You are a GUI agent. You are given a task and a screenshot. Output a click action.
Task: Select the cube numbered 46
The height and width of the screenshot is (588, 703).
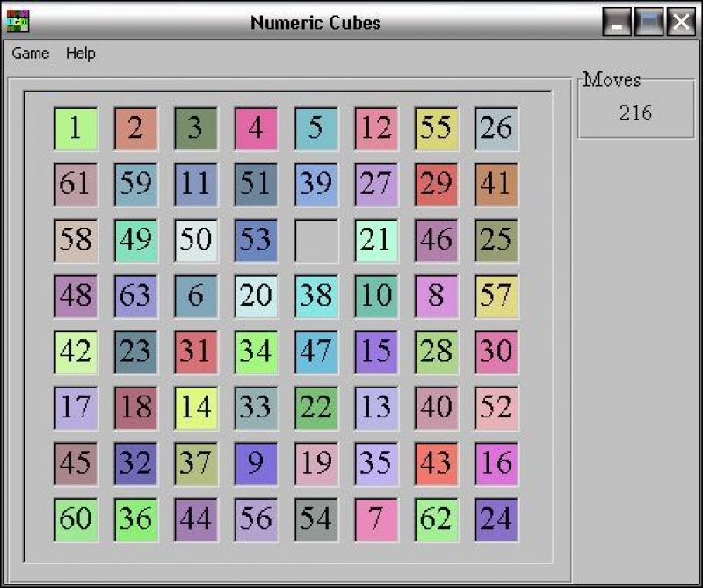point(437,241)
